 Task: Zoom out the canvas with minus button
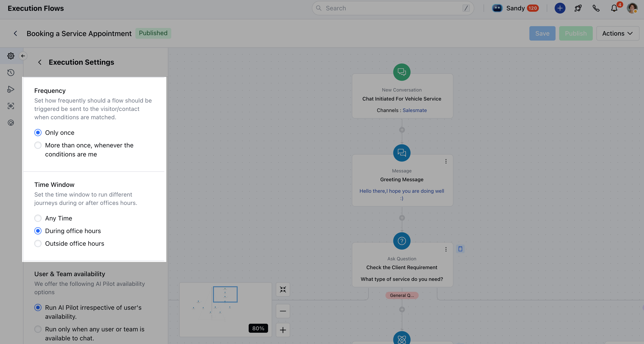point(283,311)
